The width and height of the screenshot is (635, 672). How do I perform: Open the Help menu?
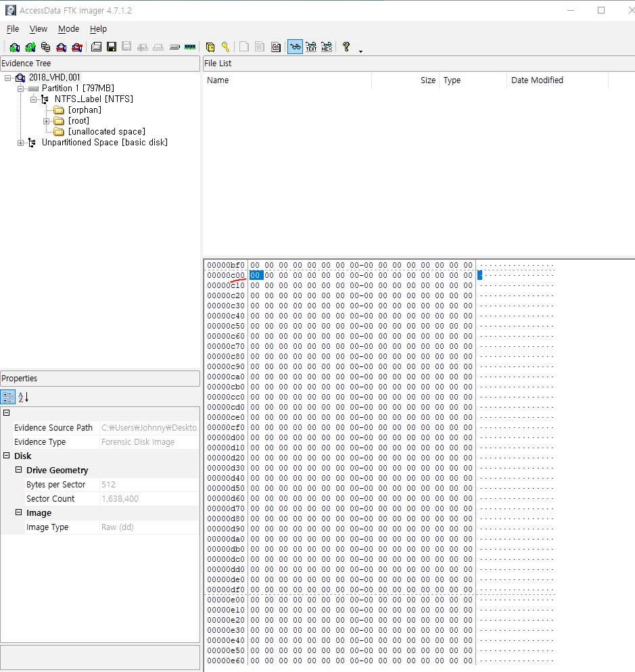[98, 28]
